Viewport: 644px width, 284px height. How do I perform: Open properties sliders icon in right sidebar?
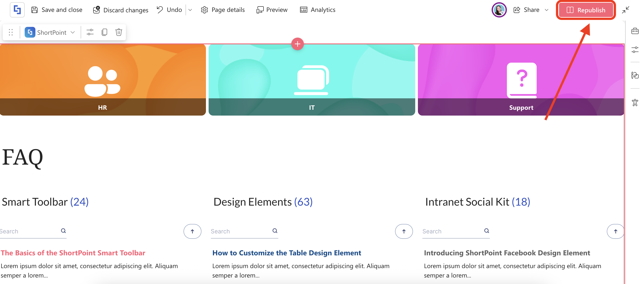[x=635, y=50]
